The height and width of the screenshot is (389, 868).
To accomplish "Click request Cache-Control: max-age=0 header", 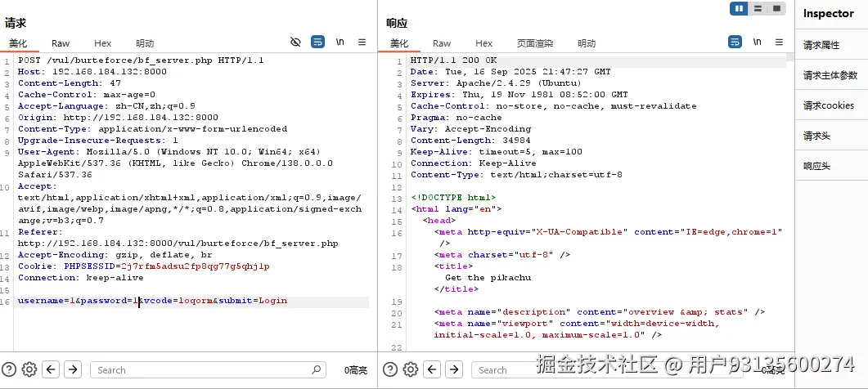I will click(x=87, y=95).
